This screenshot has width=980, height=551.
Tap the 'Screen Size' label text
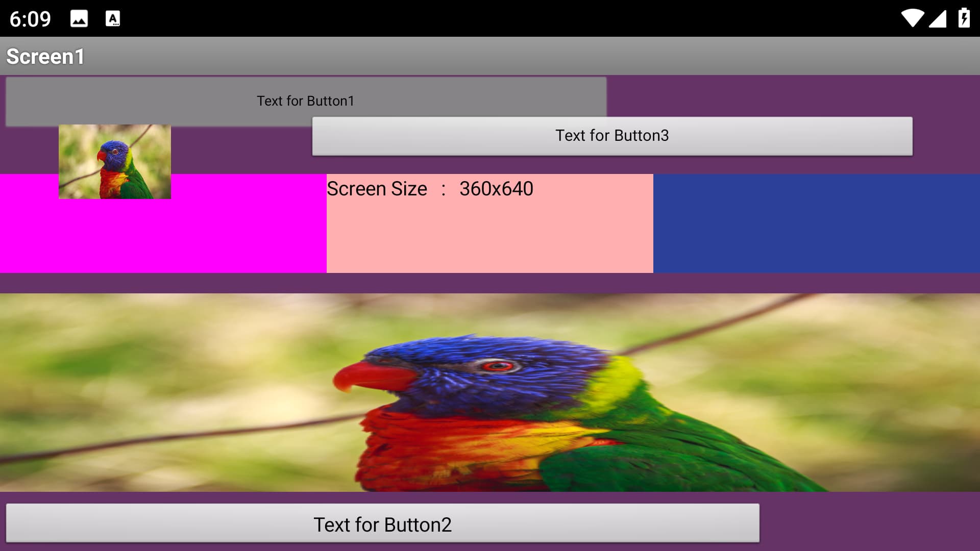coord(377,189)
